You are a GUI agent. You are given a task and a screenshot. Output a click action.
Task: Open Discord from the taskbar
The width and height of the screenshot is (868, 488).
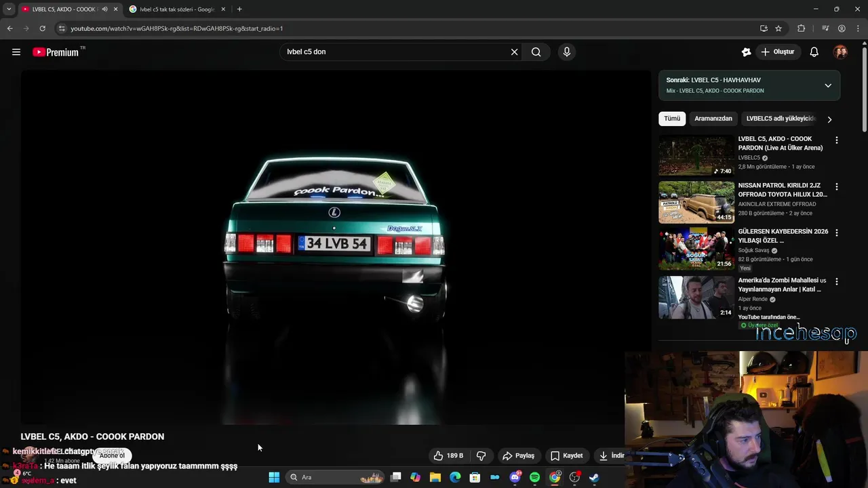tap(515, 477)
